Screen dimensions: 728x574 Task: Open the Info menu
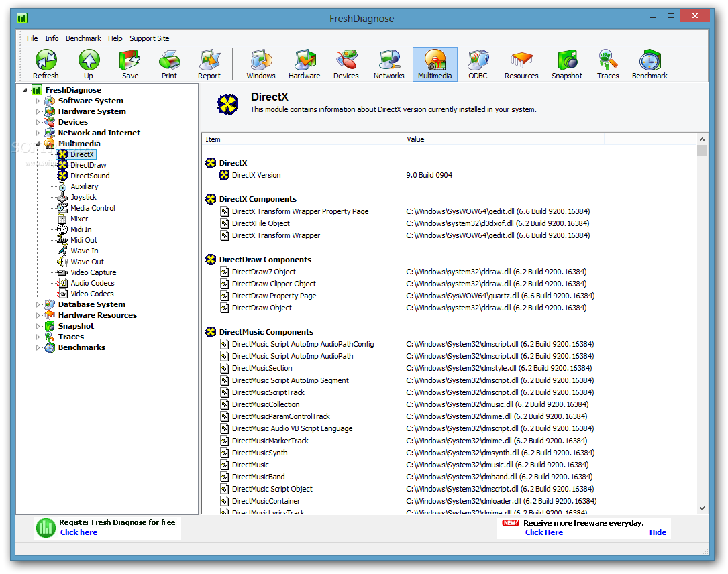pos(52,38)
